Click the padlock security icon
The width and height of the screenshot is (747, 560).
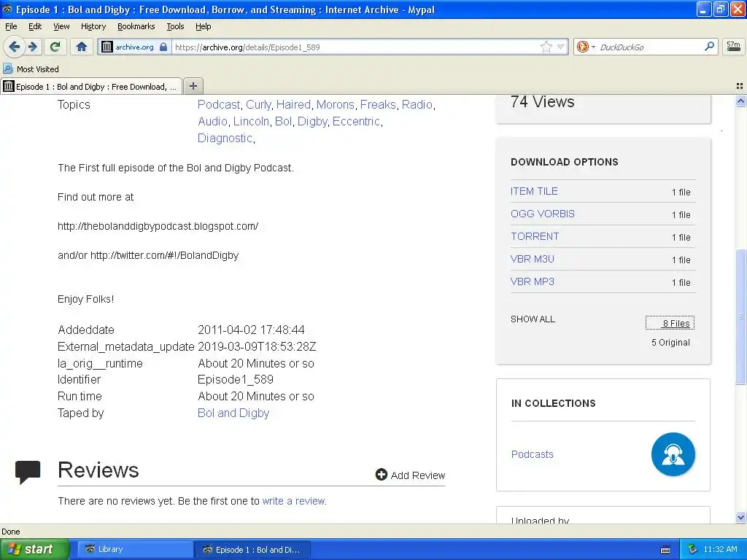pyautogui.click(x=163, y=47)
